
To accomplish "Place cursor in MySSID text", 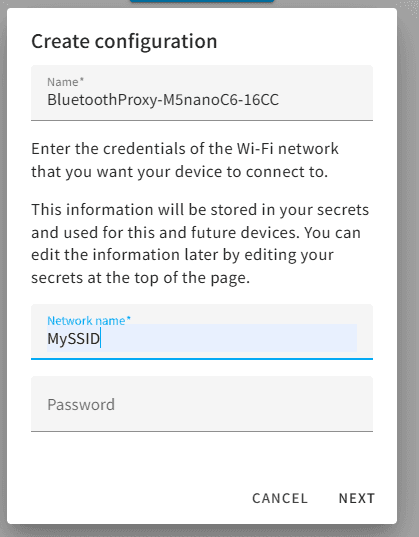I will point(73,339).
